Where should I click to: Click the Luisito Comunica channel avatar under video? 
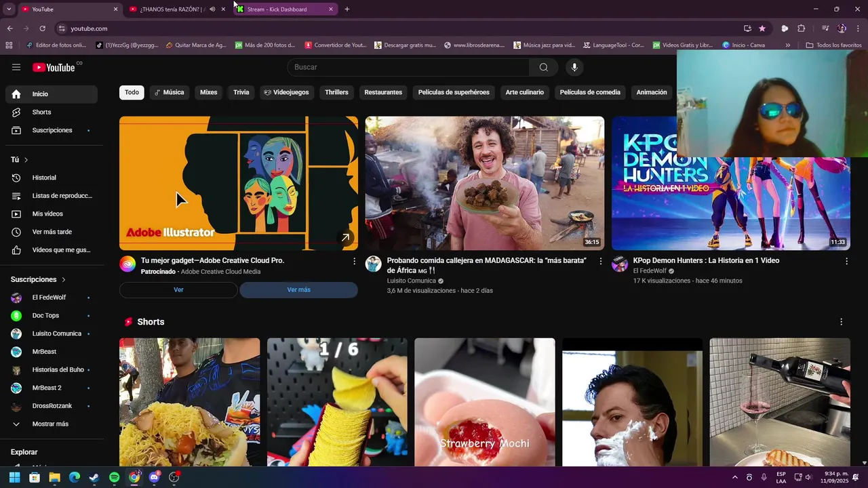tap(374, 264)
